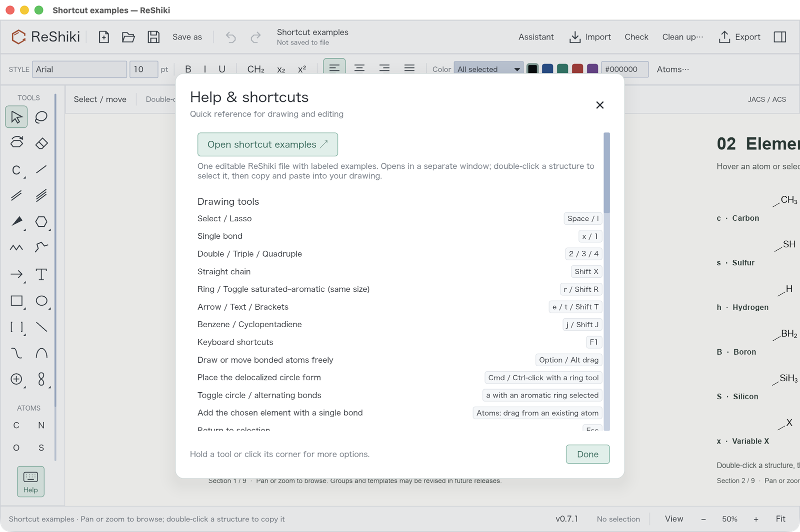Choose the double bond tool
This screenshot has width=800, height=532.
[16, 195]
